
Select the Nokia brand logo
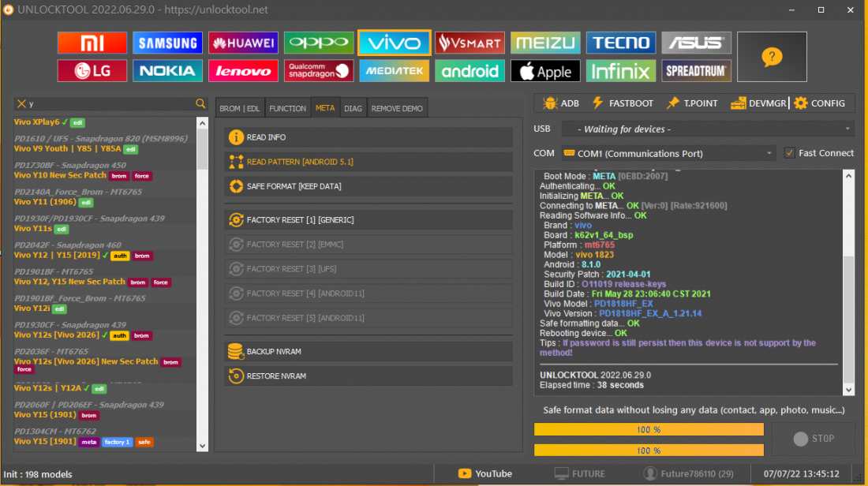click(x=167, y=71)
